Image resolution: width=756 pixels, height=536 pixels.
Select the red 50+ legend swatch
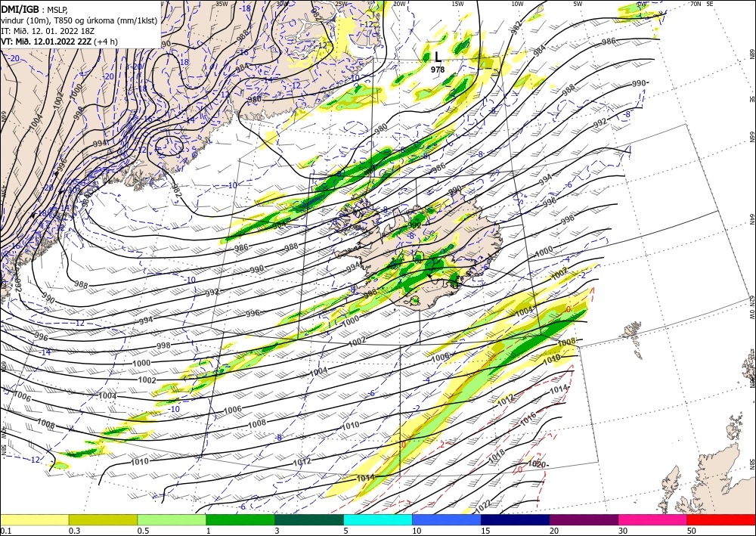[721, 519]
